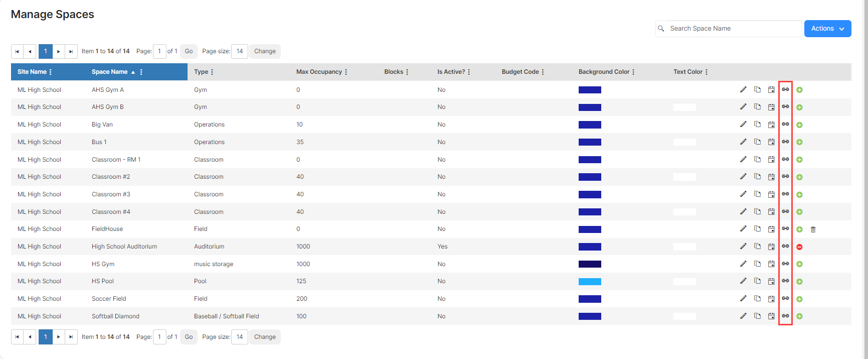Viewport: 868px width, 359px height.
Task: Open the Type column options menu
Action: [212, 72]
